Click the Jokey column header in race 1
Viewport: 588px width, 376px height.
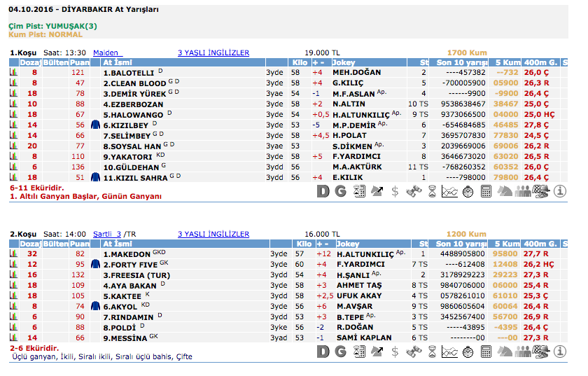click(x=346, y=62)
